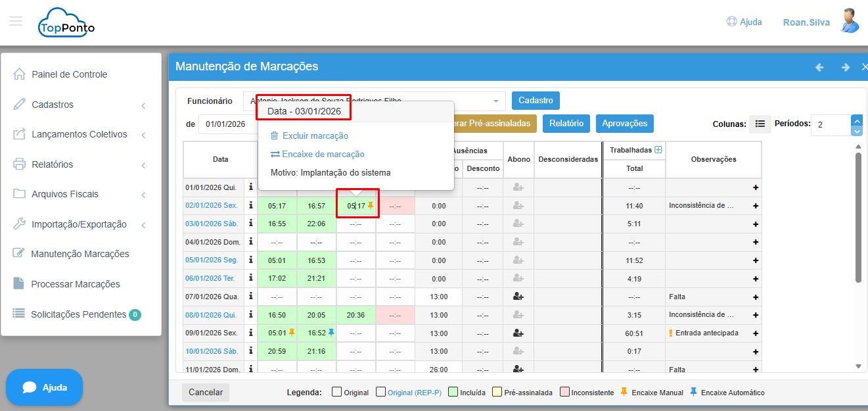Expand Trabalhadas column with plus icon

click(x=658, y=150)
